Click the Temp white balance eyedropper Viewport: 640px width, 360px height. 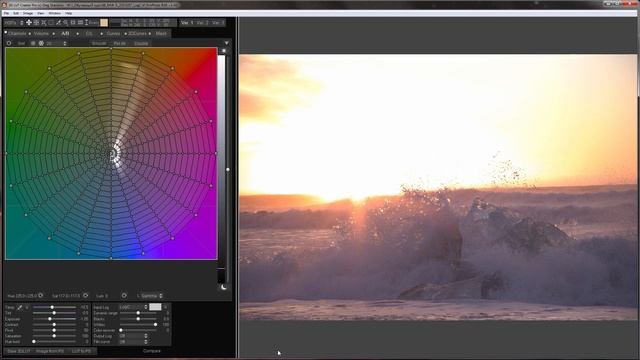click(20, 307)
